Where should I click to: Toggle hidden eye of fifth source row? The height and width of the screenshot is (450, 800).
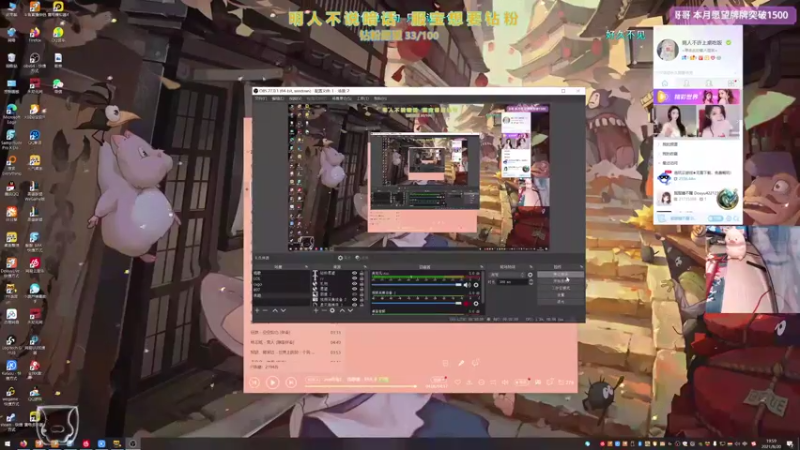point(355,294)
